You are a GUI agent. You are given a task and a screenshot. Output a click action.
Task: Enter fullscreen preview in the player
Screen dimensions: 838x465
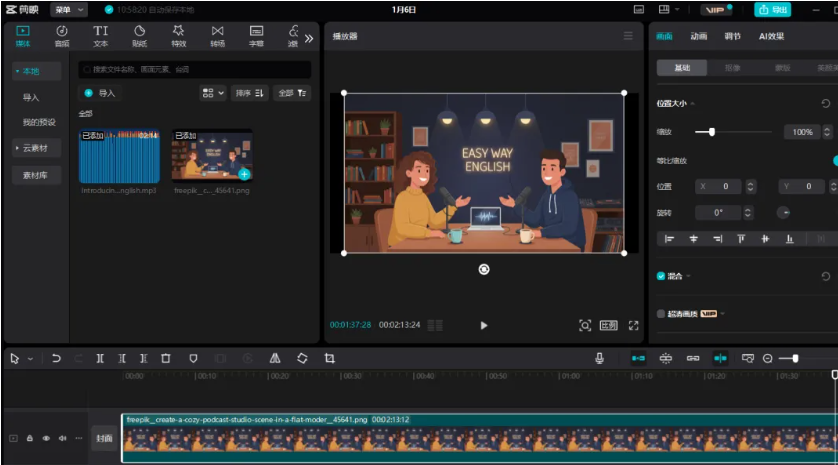pyautogui.click(x=633, y=325)
